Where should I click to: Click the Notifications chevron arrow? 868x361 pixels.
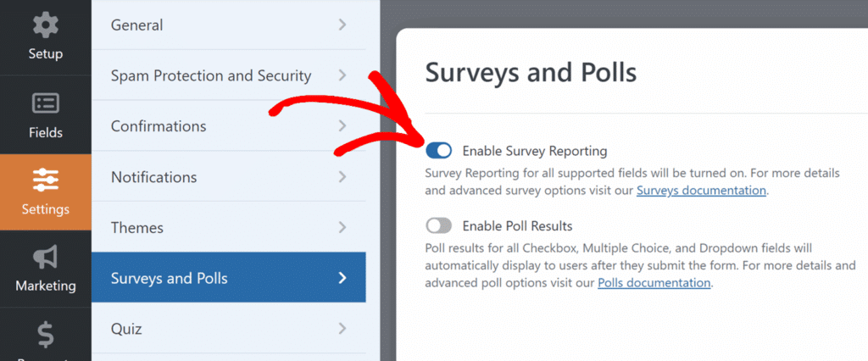(342, 177)
